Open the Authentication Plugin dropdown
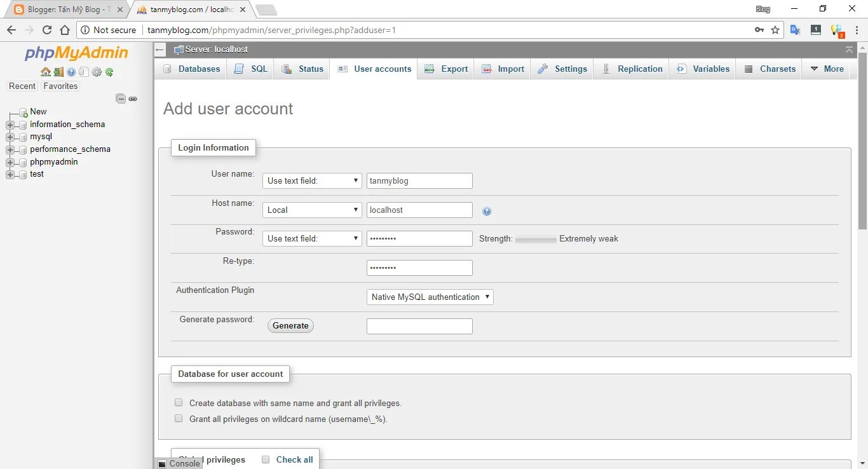The image size is (868, 469). (x=430, y=297)
